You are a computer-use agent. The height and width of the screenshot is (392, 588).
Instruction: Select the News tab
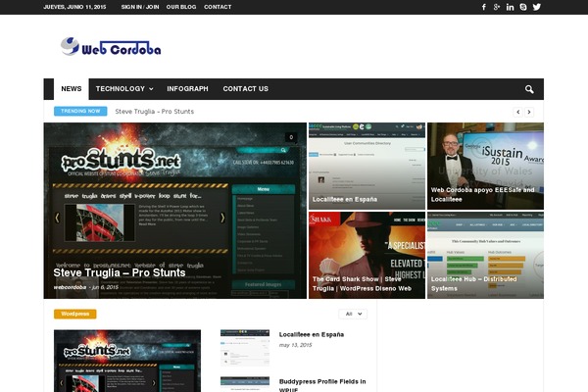[72, 89]
